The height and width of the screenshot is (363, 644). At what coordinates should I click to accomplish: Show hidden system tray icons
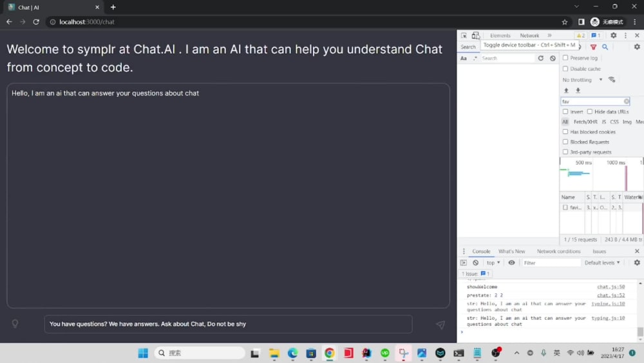516,353
